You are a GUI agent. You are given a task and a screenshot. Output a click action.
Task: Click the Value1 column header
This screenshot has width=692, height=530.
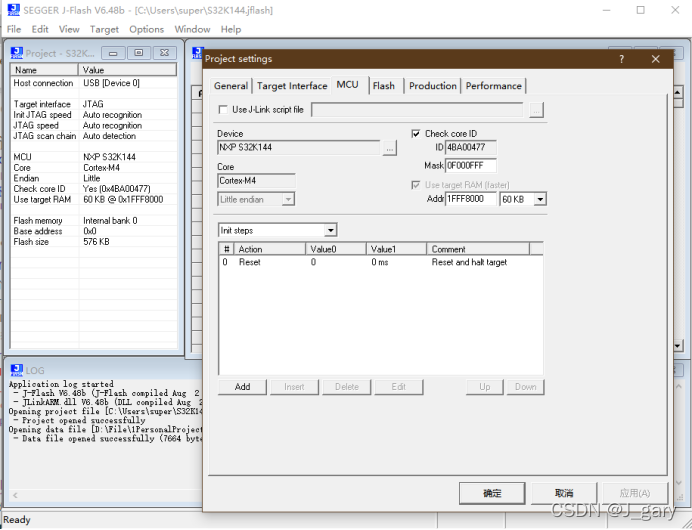(x=396, y=249)
